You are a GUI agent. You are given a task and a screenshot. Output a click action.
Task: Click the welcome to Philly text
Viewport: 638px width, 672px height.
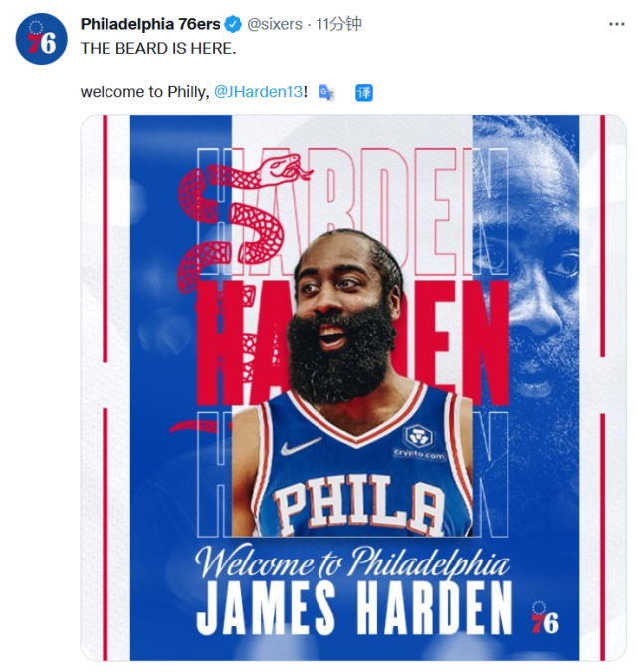coord(145,92)
